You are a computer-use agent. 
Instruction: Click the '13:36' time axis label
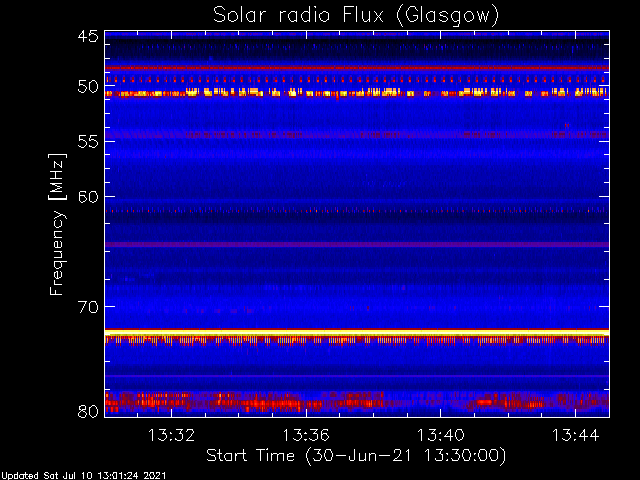coord(306,435)
